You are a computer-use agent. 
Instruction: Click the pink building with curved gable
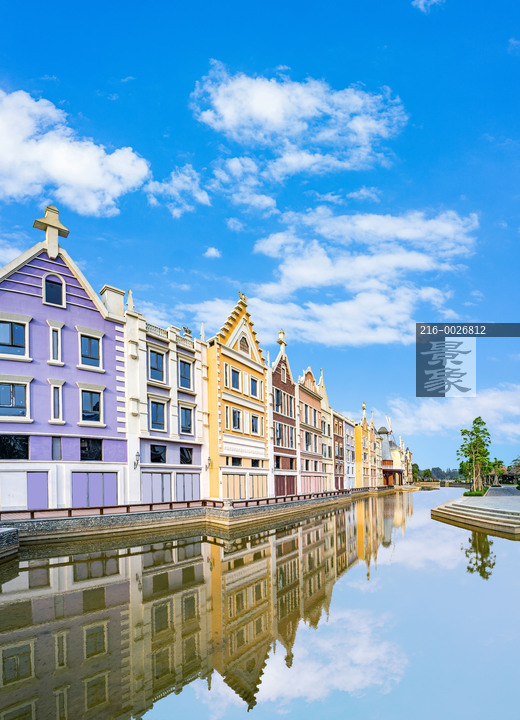click(x=310, y=431)
